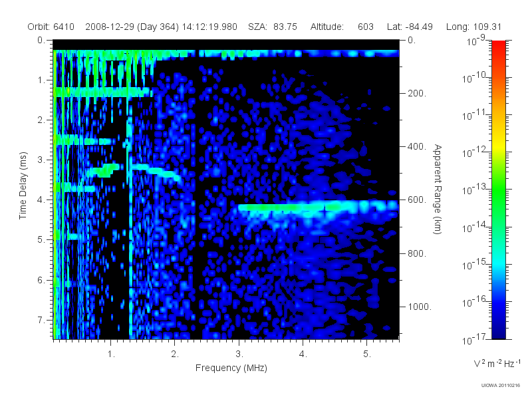This screenshot has height=399, width=532.
Task: Click the 'Apparent Range (km)' axis label
Action: [438, 189]
